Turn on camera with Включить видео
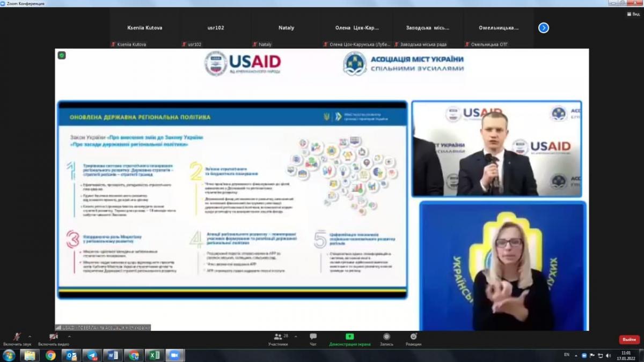The height and width of the screenshot is (362, 644). tap(53, 337)
